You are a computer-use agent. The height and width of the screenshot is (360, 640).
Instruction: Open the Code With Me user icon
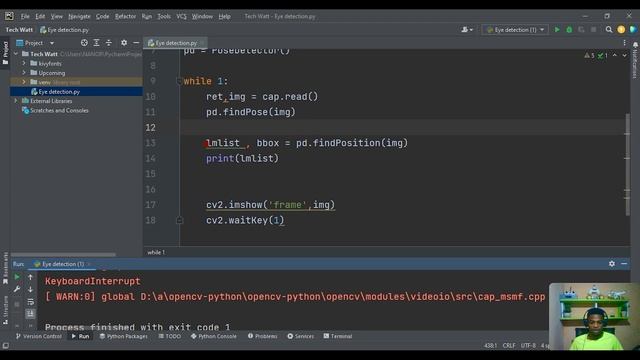pyautogui.click(x=467, y=30)
